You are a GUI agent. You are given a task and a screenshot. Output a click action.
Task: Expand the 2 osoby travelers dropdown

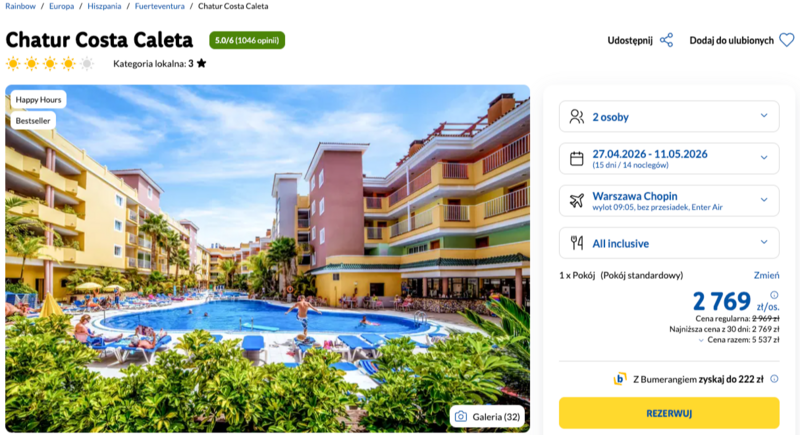point(669,117)
